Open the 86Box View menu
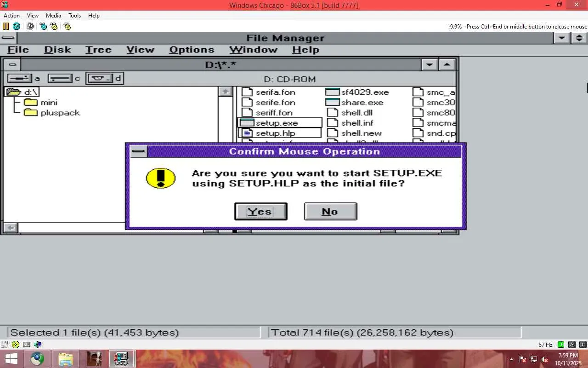The height and width of the screenshot is (368, 588). point(33,16)
